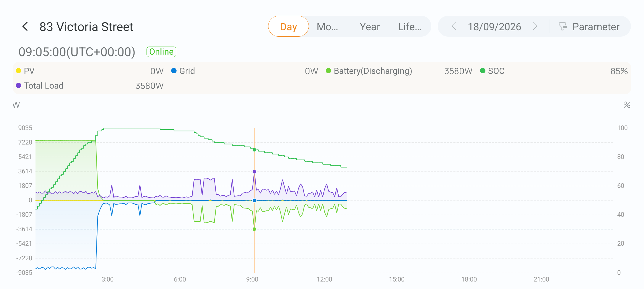Switch to the Month tab
The image size is (644, 289).
point(327,26)
